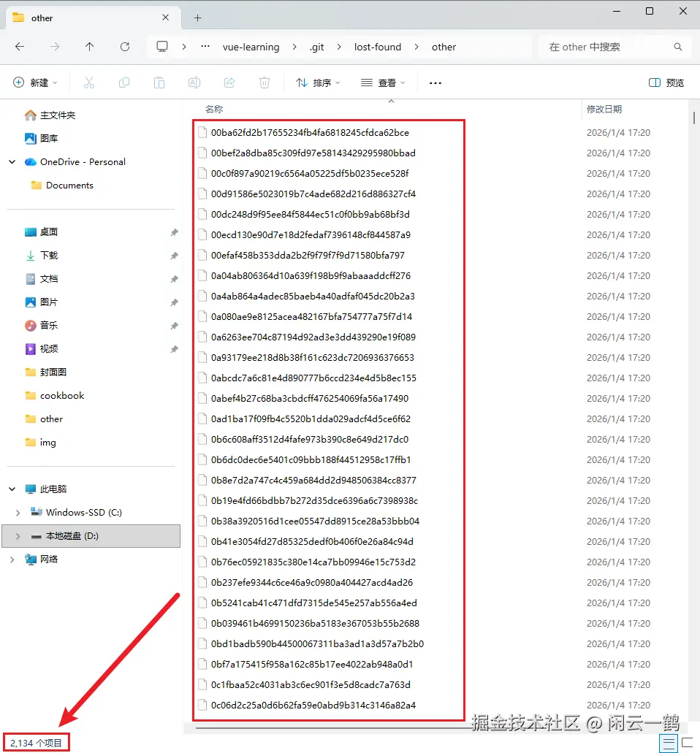
Task: Click the file icon of 0bf7a175415f958a162c85b17ee4022ab948a0d1
Action: [202, 664]
